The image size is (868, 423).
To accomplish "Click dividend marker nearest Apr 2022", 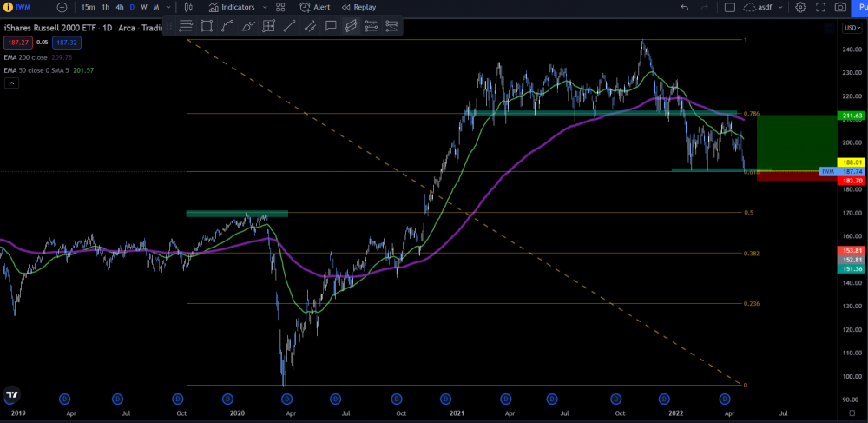I will (724, 399).
